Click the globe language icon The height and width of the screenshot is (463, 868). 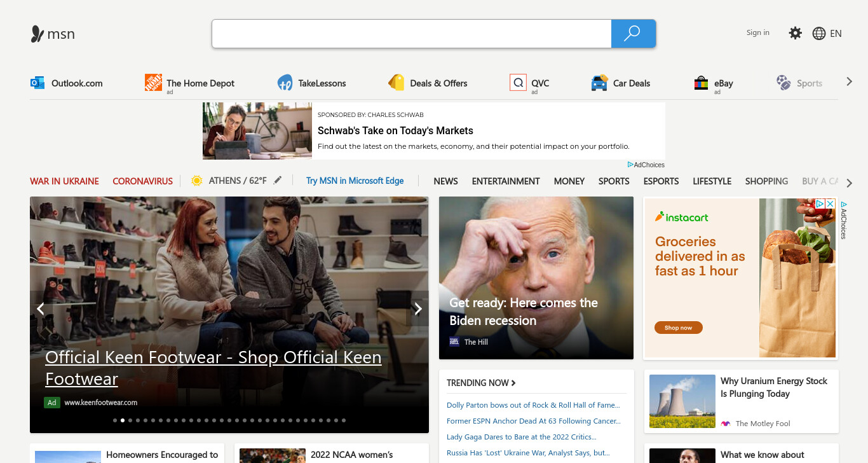[819, 34]
